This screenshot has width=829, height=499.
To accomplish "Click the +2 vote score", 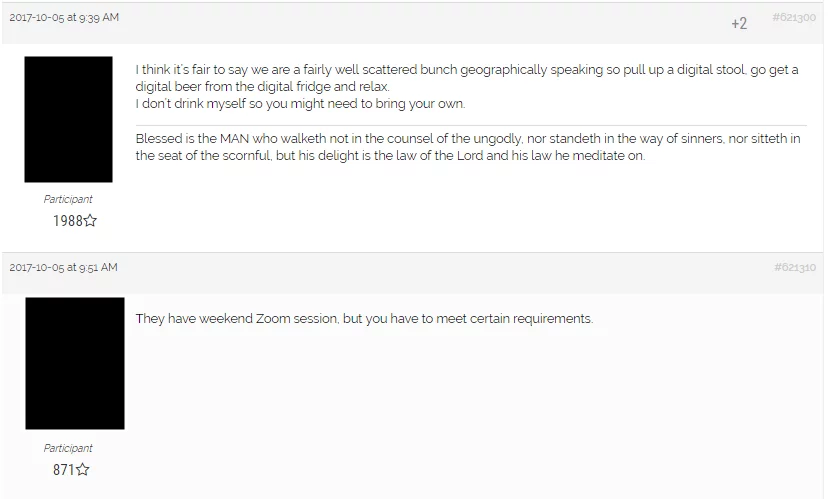I will click(x=739, y=23).
